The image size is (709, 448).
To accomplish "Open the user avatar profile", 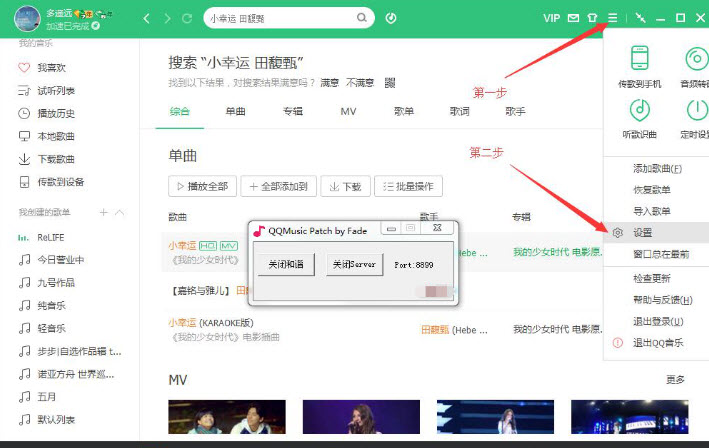I will click(x=27, y=19).
